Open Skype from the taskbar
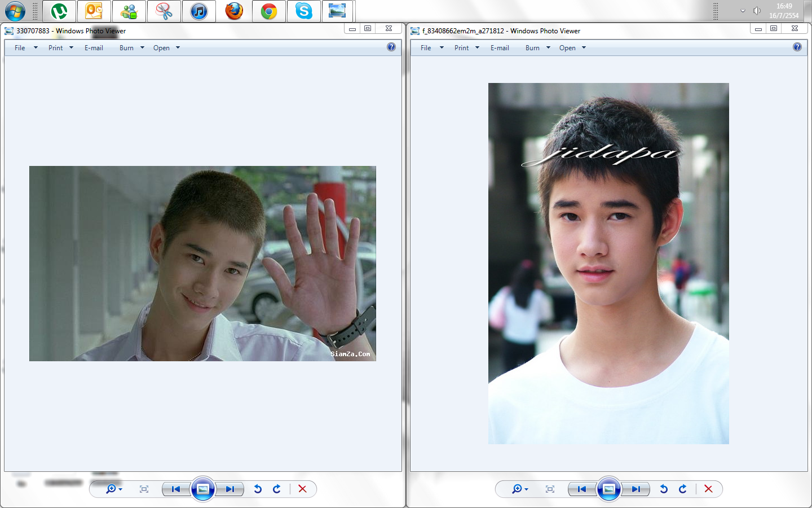Image resolution: width=812 pixels, height=508 pixels. [304, 11]
